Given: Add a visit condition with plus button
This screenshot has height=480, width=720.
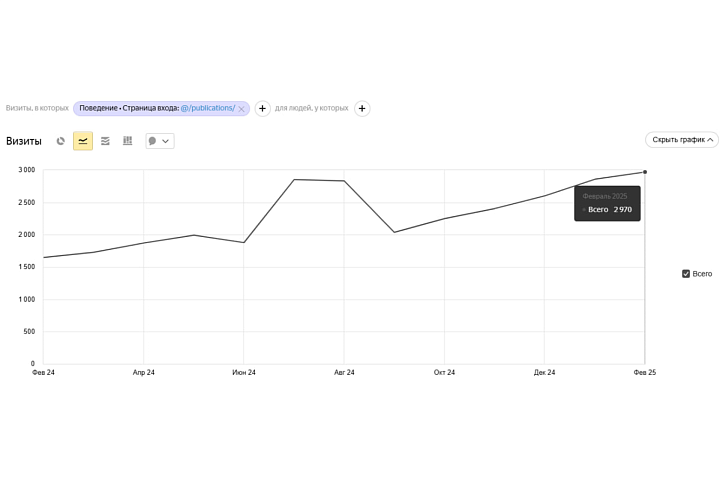Looking at the screenshot, I should [x=262, y=108].
